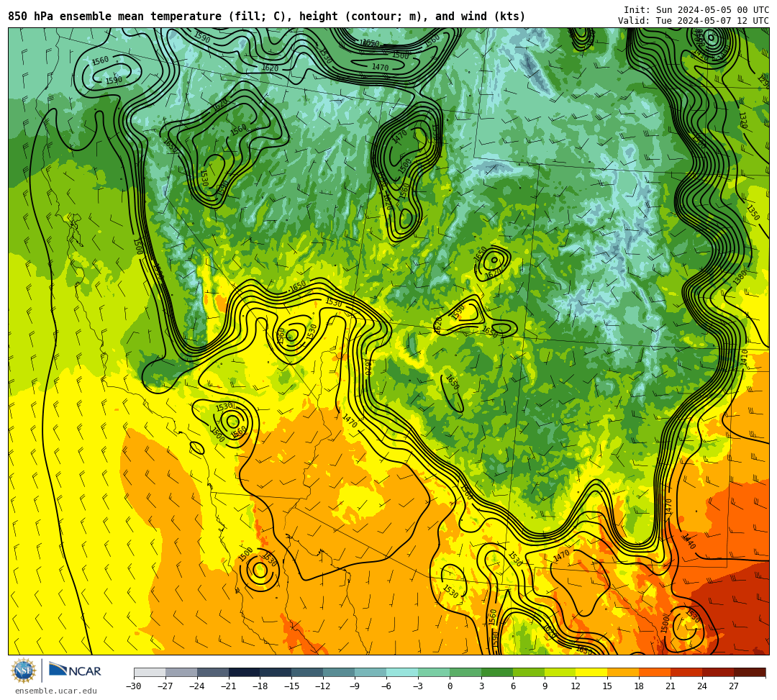The image size is (777, 700).
Task: Click the Valid: Tue 2024-05-07 12 UTC text
Action: [694, 20]
